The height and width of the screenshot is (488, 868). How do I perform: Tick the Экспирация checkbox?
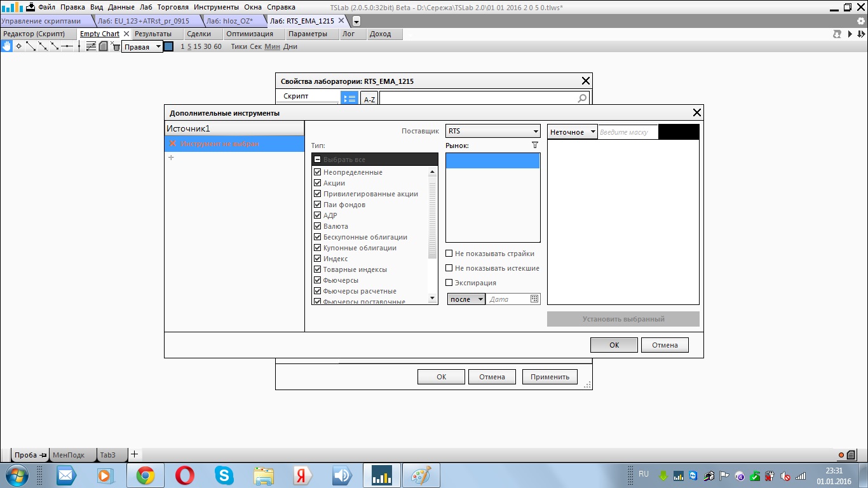click(x=449, y=283)
